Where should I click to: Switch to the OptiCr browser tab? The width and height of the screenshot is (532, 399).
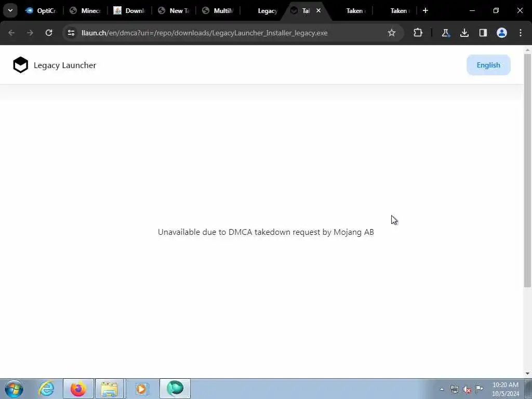[41, 10]
